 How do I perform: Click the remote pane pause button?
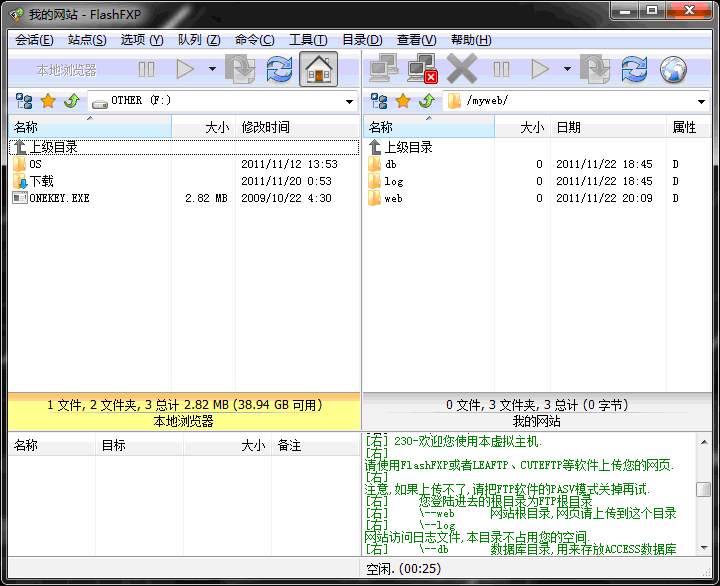coord(501,69)
